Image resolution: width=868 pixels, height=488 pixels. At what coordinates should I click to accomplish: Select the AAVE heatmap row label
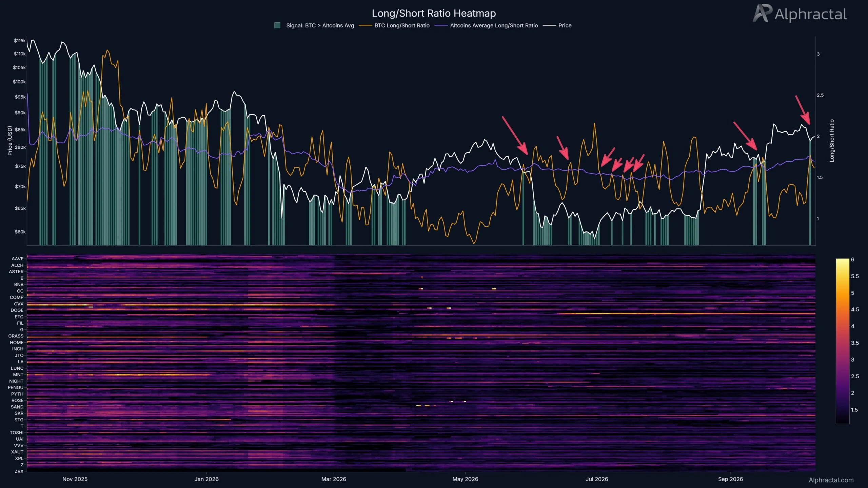click(18, 259)
